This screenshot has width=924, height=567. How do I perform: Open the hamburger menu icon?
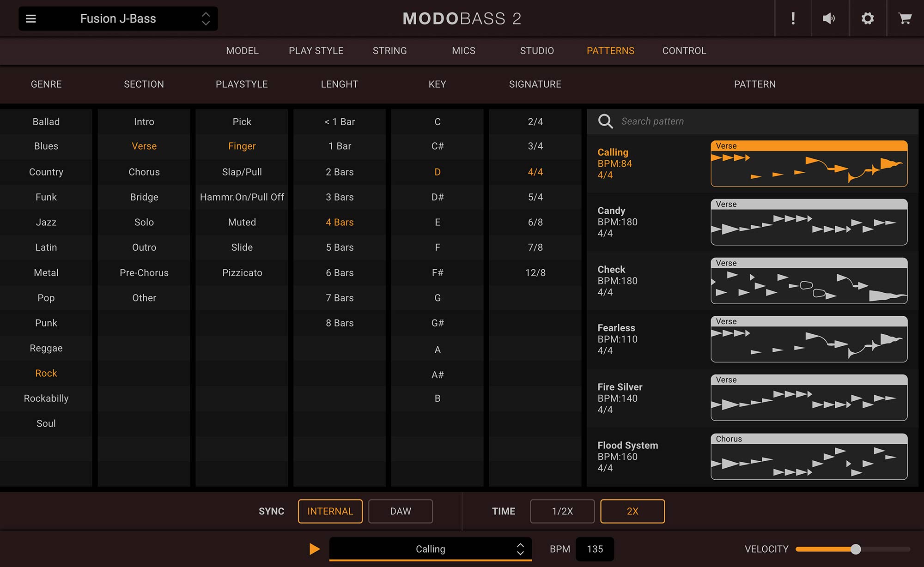tap(30, 18)
